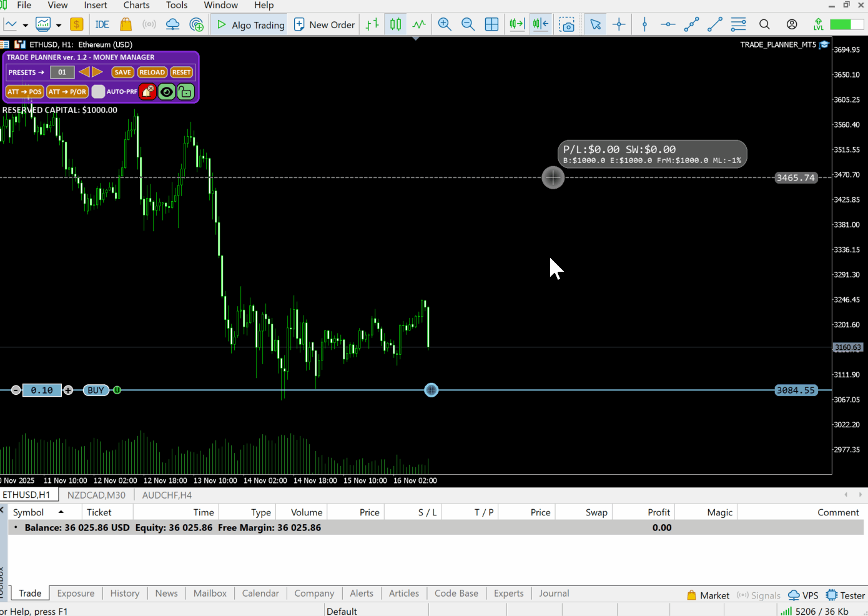Open the Market shopping bag icon
Screen dimensions: 868x616
126,24
